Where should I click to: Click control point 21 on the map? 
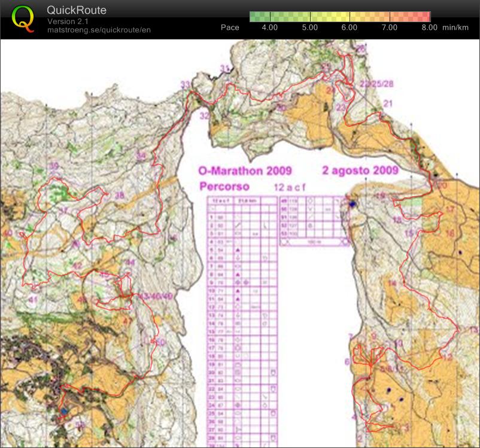pos(388,103)
